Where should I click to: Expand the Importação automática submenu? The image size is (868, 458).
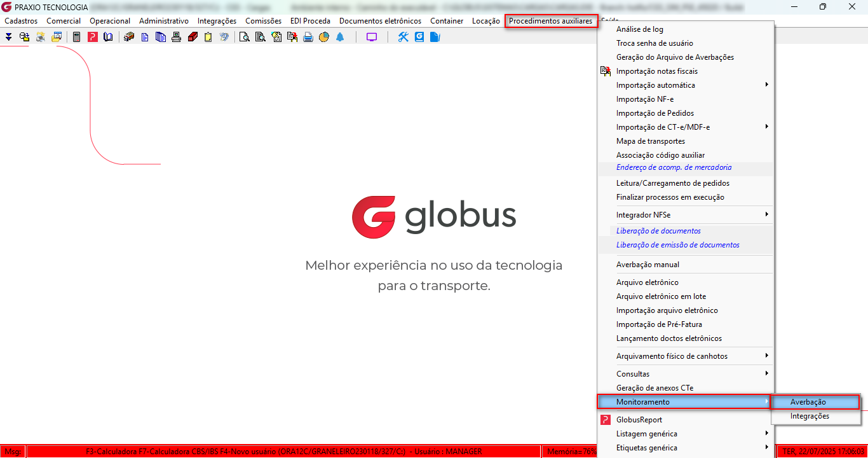(684, 85)
